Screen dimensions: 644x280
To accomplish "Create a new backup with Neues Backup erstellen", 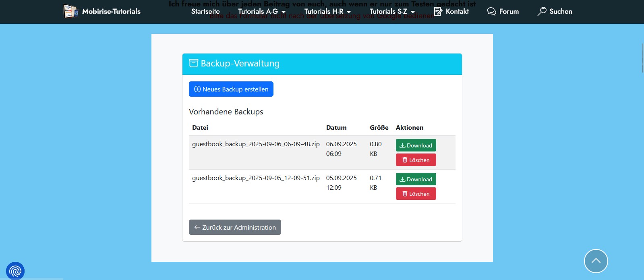I will pos(231,89).
